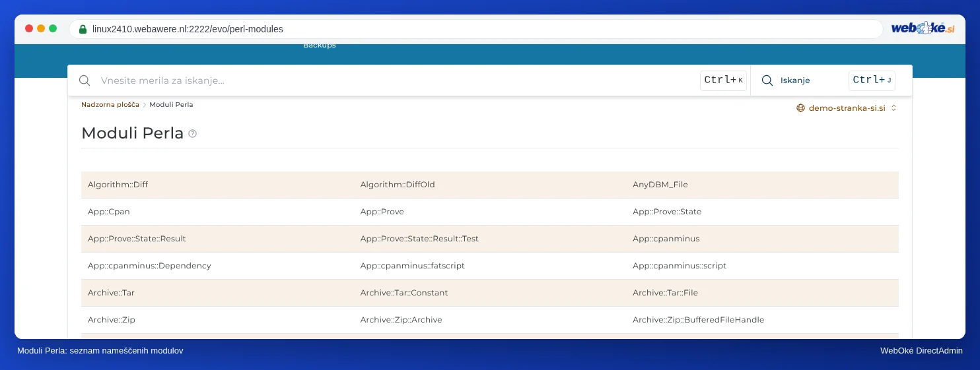This screenshot has height=370, width=980.
Task: Focus the Vnesite merila za iskanje field
Action: coord(396,80)
